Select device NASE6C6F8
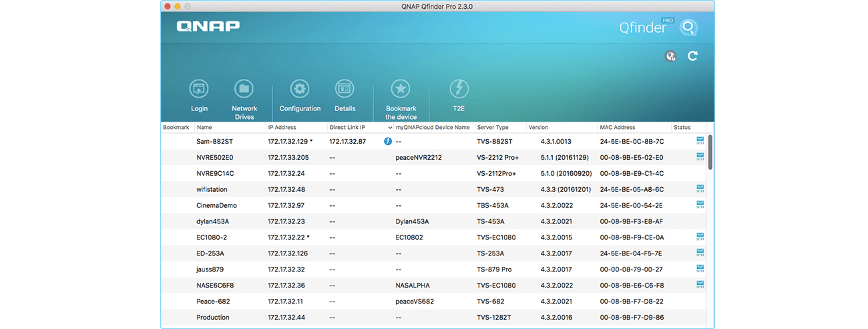 pyautogui.click(x=434, y=286)
